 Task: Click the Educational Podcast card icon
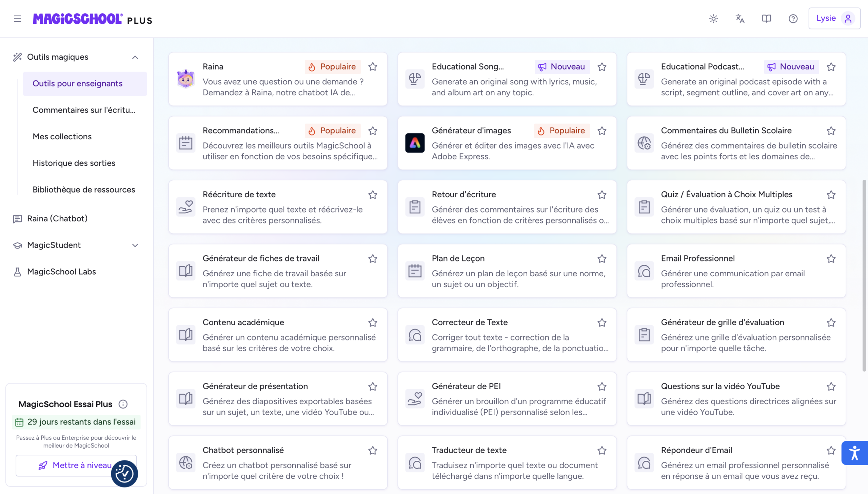click(x=644, y=79)
